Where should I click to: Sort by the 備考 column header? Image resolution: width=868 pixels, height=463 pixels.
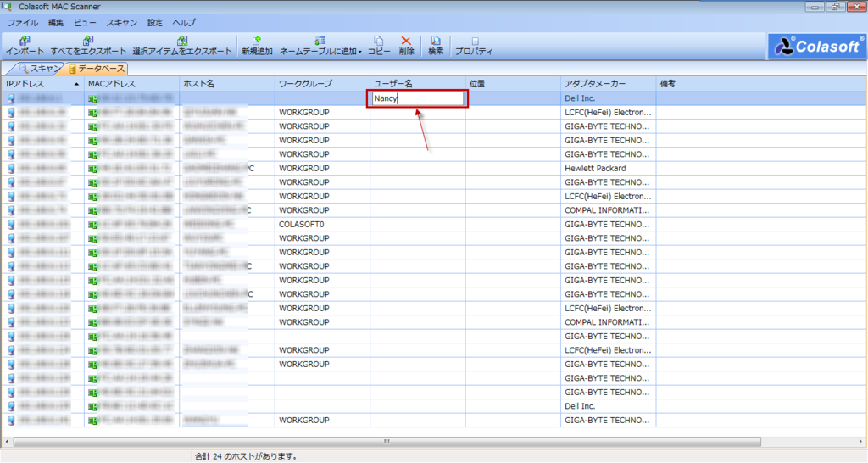pyautogui.click(x=760, y=84)
